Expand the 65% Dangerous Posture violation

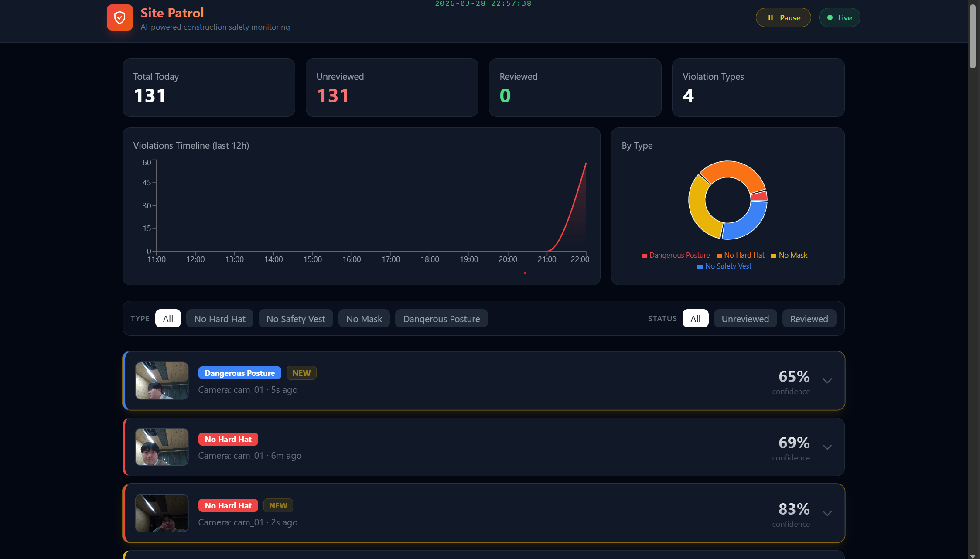coord(827,381)
